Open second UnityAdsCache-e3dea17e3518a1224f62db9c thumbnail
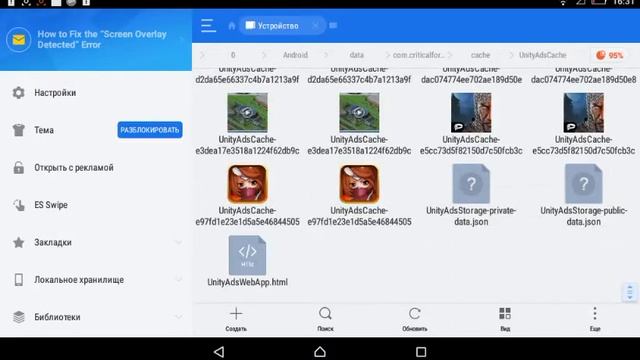 [x=359, y=113]
